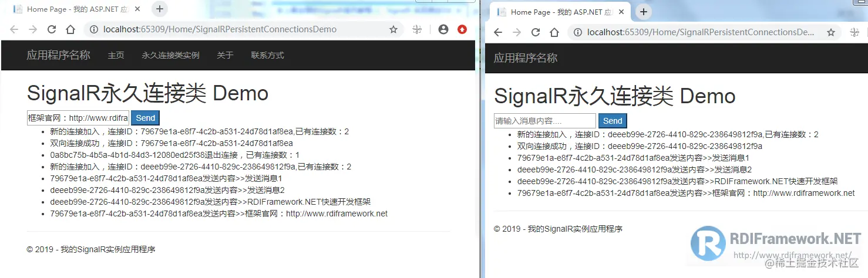Bookmark page with star in right browser
This screenshot has height=278, width=868.
831,32
